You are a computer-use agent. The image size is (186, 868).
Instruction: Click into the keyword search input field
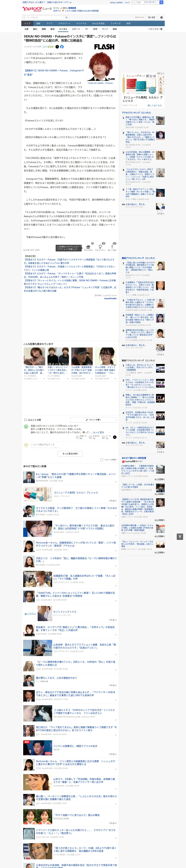point(44,18)
